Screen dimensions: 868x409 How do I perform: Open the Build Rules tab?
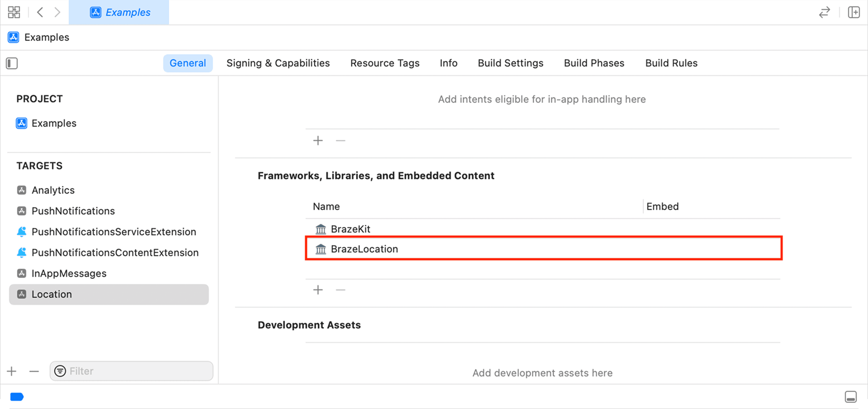coord(671,63)
